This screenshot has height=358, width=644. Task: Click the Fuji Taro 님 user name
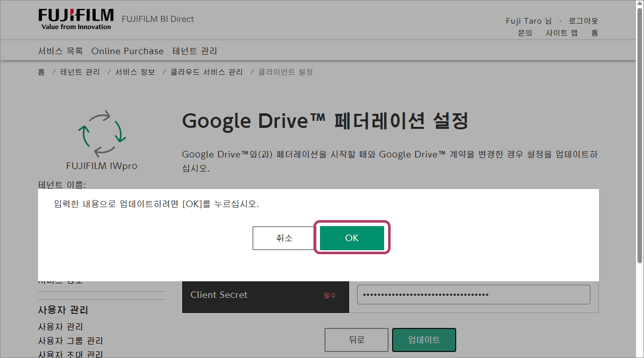click(x=529, y=21)
